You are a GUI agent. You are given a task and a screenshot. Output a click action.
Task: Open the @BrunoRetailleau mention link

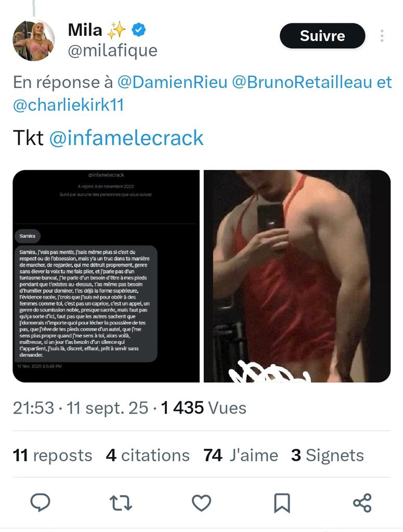pos(302,83)
